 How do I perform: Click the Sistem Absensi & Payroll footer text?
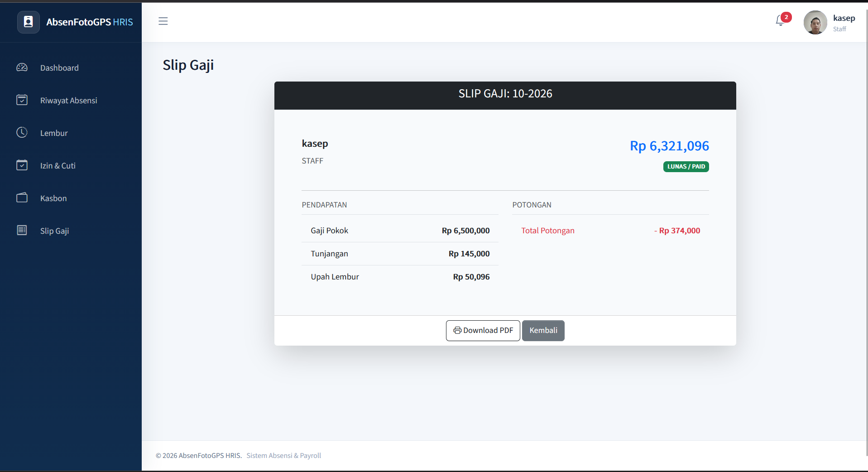(x=283, y=456)
